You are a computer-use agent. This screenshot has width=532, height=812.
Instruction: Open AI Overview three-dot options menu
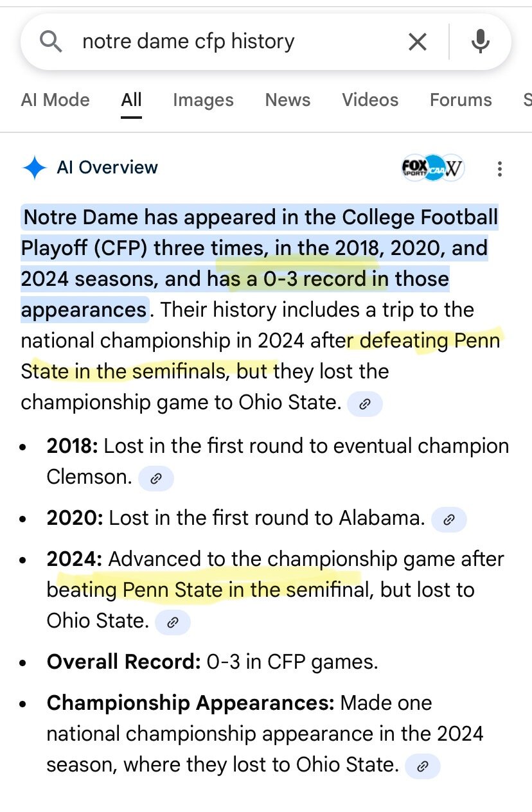point(499,168)
